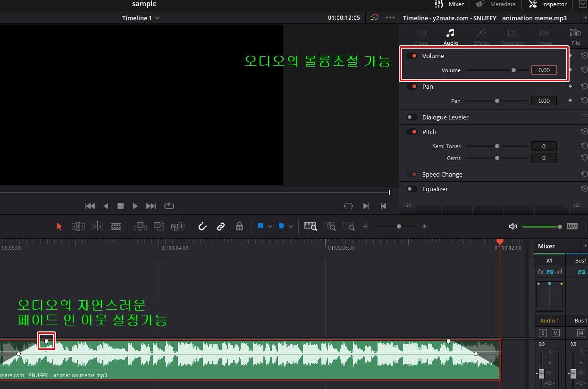The width and height of the screenshot is (588, 389).
Task: Mute audio with the speaker icon
Action: (513, 227)
